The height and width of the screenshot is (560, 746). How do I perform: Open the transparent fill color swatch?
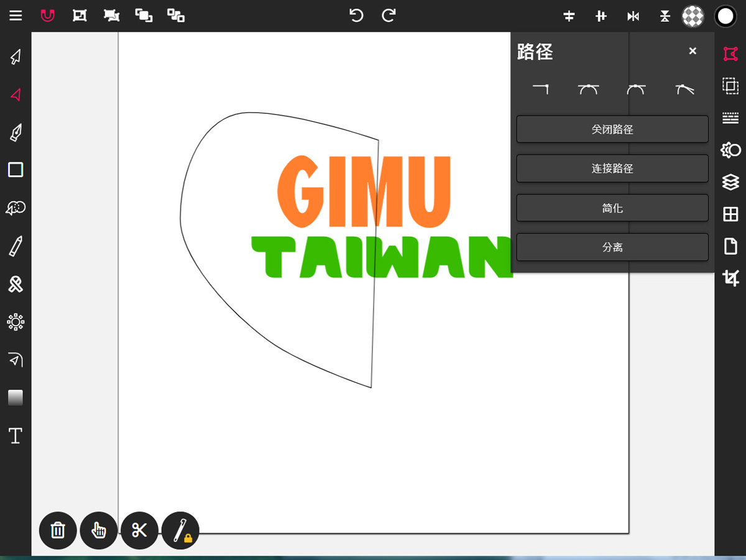(x=693, y=16)
